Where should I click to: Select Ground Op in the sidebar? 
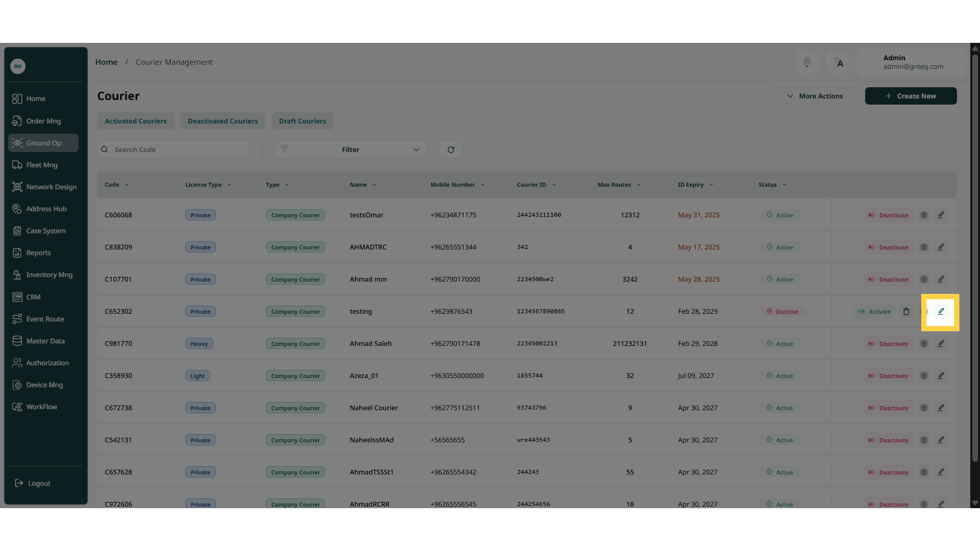point(43,143)
